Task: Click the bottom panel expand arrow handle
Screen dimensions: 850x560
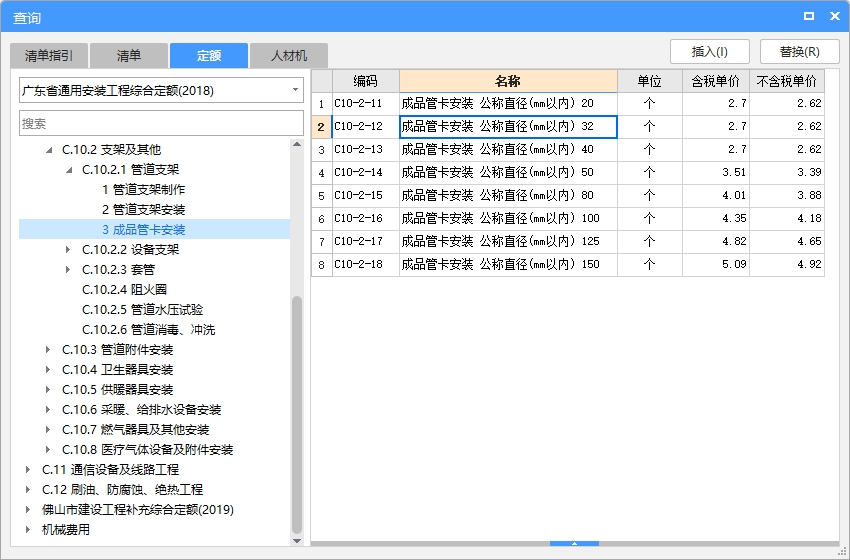Action: point(574,543)
